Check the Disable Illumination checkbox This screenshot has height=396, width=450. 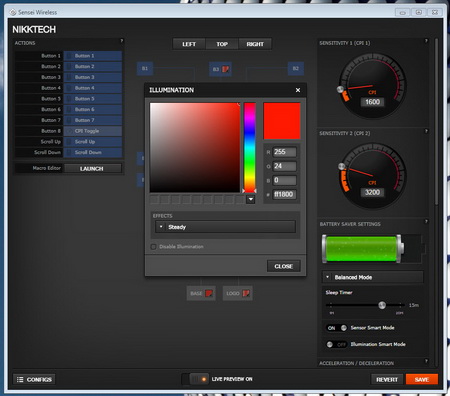click(153, 247)
